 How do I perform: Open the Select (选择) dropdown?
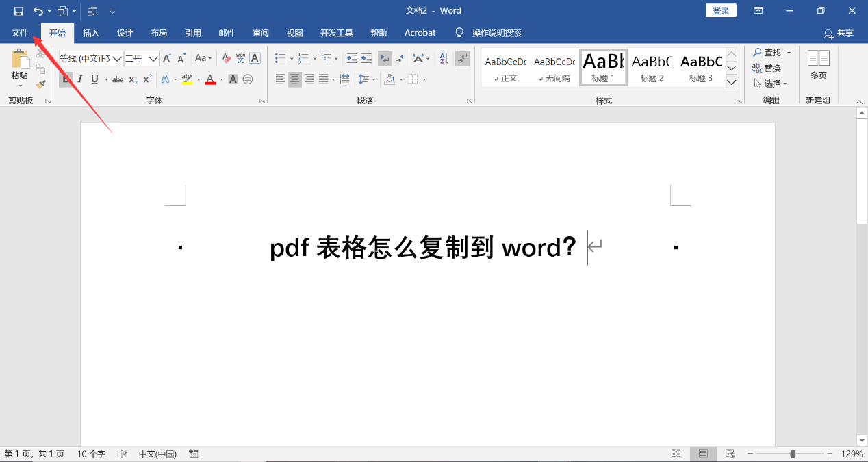point(771,84)
